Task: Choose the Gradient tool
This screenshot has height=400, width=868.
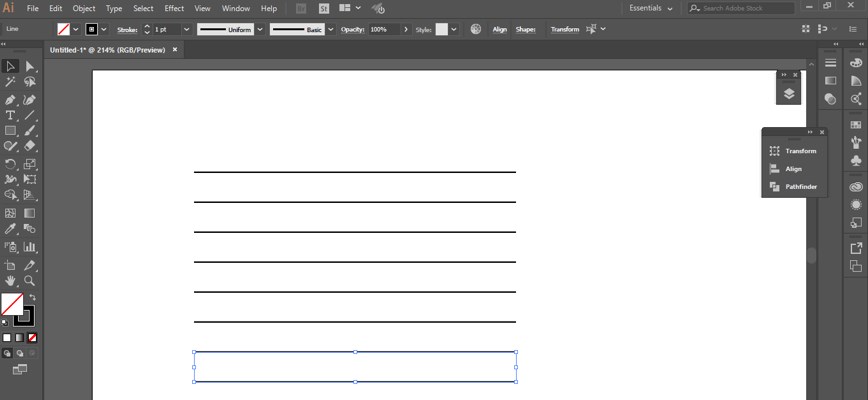Action: [x=30, y=213]
